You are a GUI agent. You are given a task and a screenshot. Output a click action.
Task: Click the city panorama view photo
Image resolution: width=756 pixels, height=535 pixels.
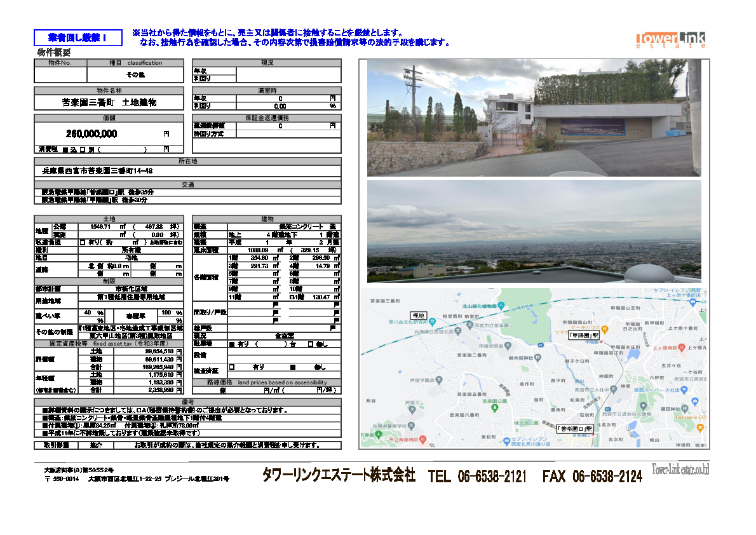pyautogui.click(x=534, y=231)
